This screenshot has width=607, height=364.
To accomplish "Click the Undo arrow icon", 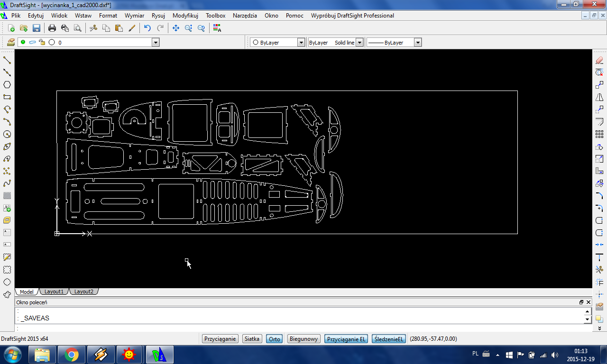I will [147, 28].
